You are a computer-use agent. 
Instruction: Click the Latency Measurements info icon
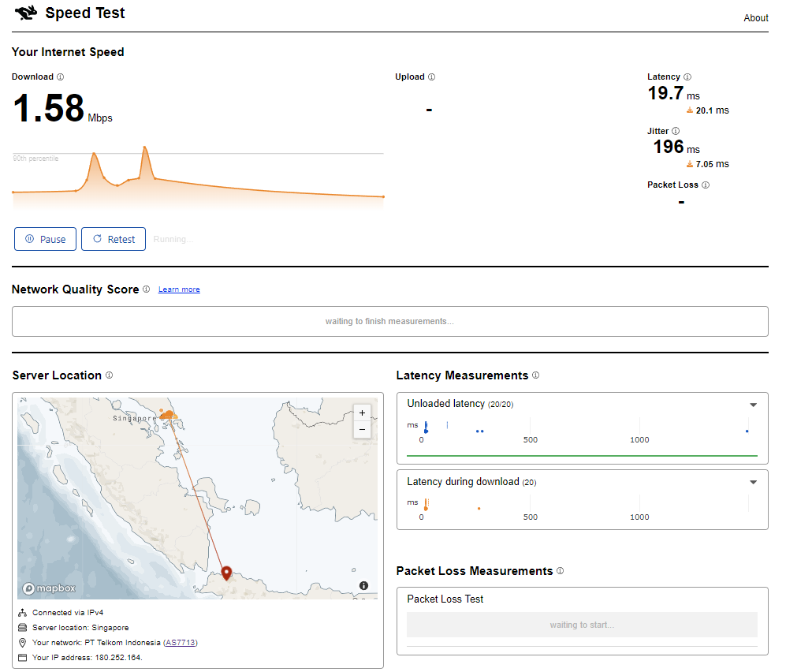pyautogui.click(x=535, y=375)
